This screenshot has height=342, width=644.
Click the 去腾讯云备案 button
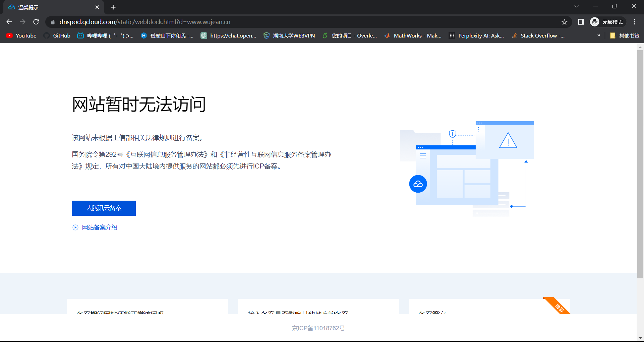click(104, 208)
